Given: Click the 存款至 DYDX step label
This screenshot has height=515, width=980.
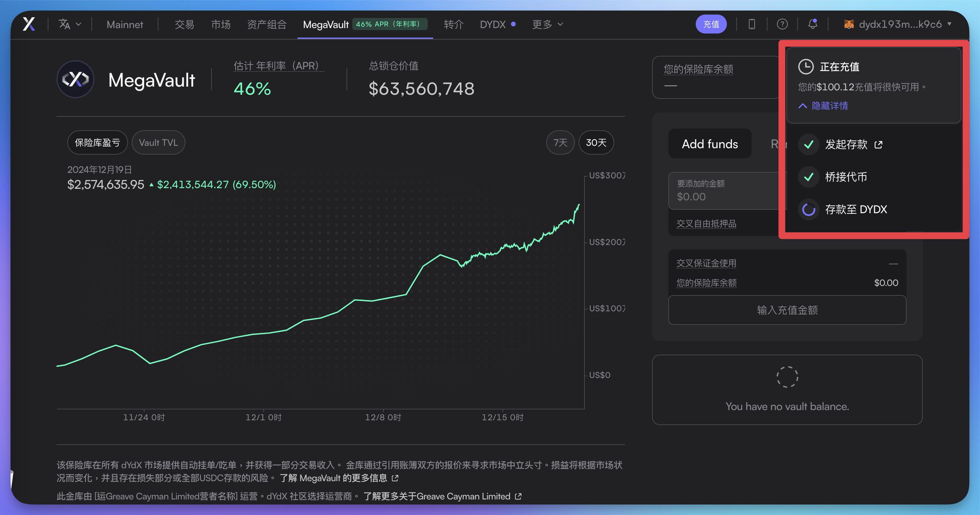Looking at the screenshot, I should (x=856, y=209).
